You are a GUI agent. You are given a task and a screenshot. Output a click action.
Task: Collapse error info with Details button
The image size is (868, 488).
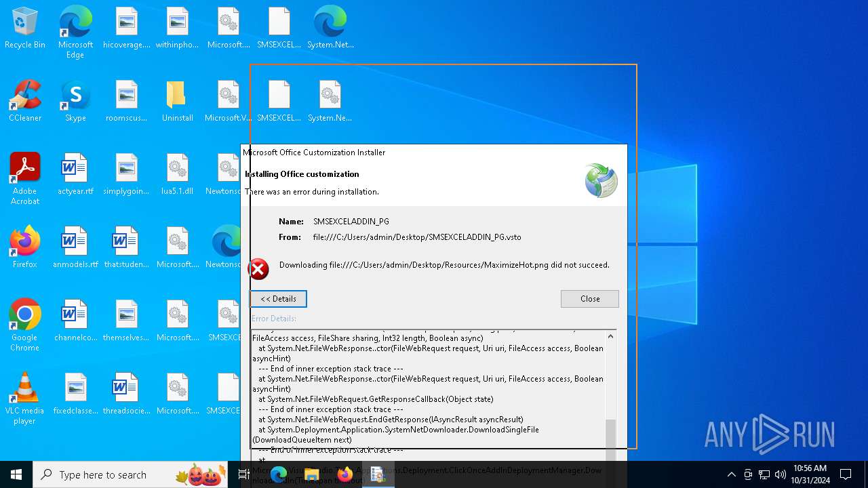click(x=278, y=299)
